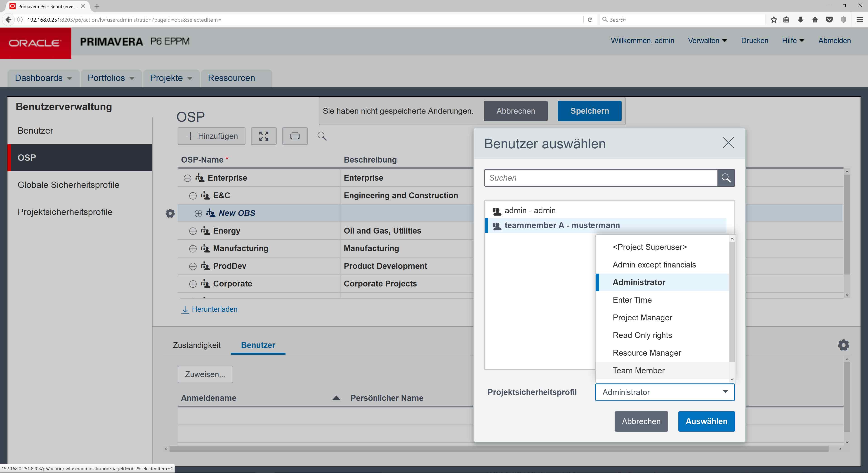Click the fullscreen expand icon in OSP toolbar
868x473 pixels.
(x=264, y=136)
